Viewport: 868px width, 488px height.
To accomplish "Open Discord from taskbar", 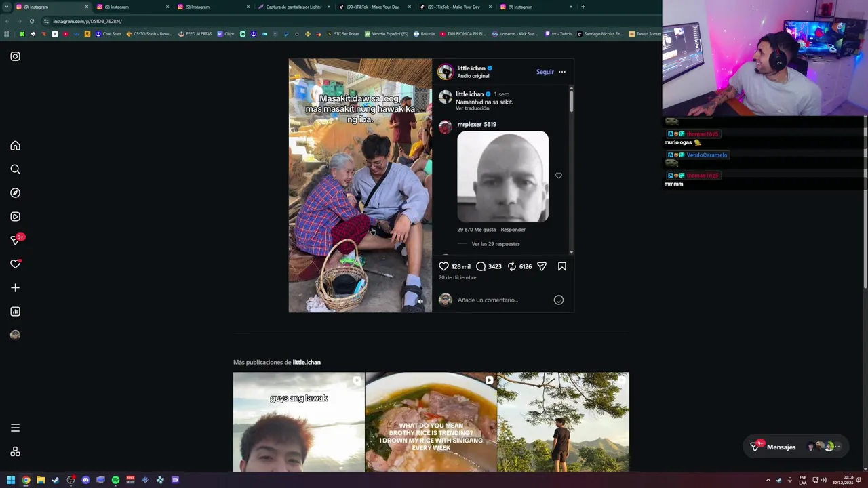I will tap(85, 480).
